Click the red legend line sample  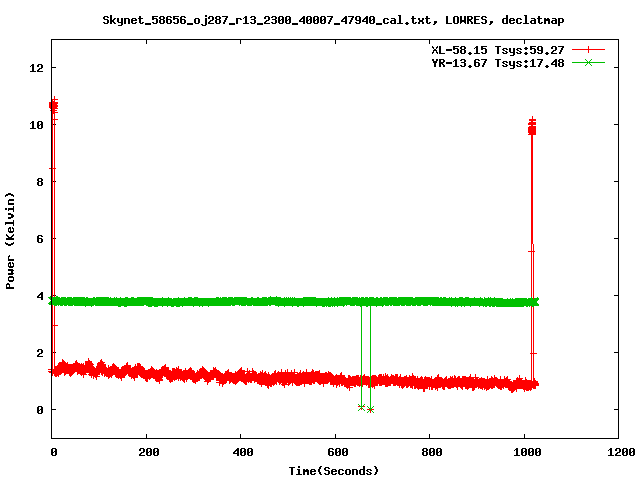coord(588,50)
